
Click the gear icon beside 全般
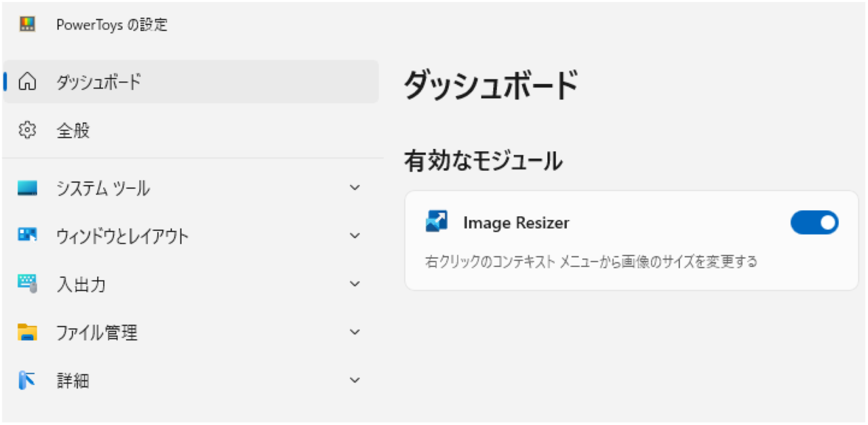pyautogui.click(x=28, y=131)
